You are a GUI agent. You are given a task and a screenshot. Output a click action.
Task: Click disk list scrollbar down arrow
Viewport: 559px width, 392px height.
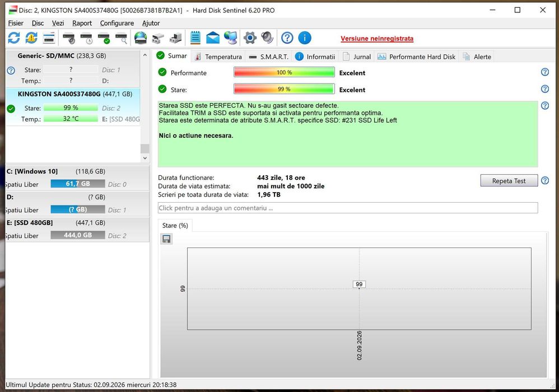coord(145,158)
